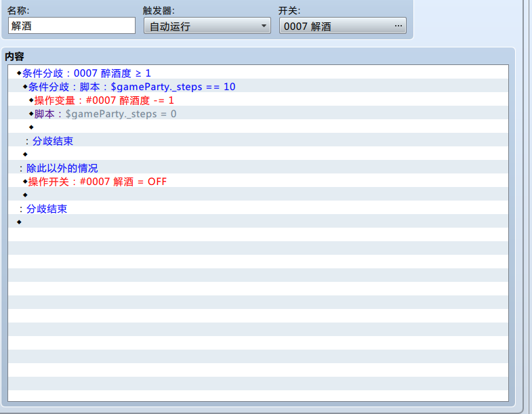The height and width of the screenshot is (414, 532).
Task: Select the first 分歧结束 line below the 脚本 command
Action: [x=258, y=141]
